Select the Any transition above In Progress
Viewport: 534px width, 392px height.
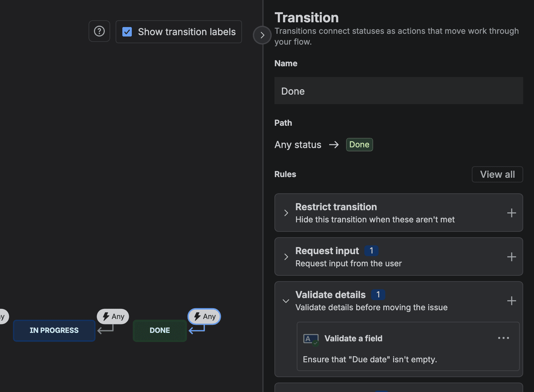[113, 317]
